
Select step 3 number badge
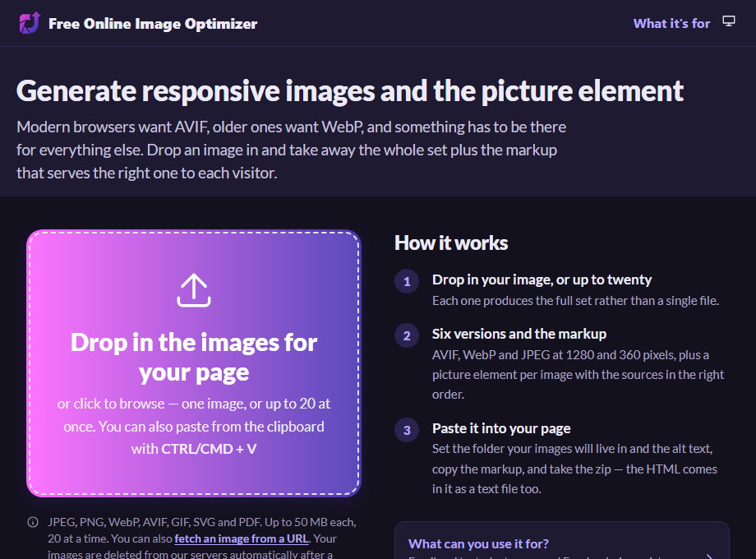click(407, 430)
